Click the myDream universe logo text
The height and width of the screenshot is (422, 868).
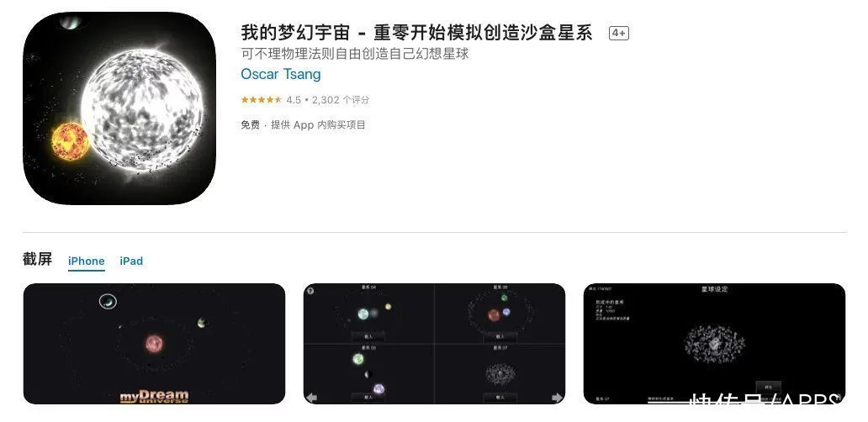[x=154, y=396]
